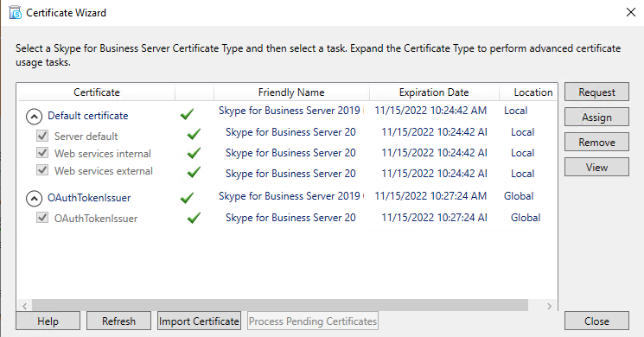
Task: Click the right scroll arrow of horizontal scrollbar
Action: (549, 306)
